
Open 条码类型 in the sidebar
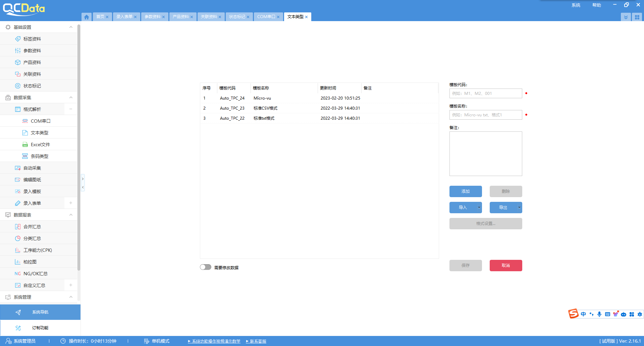(39, 156)
